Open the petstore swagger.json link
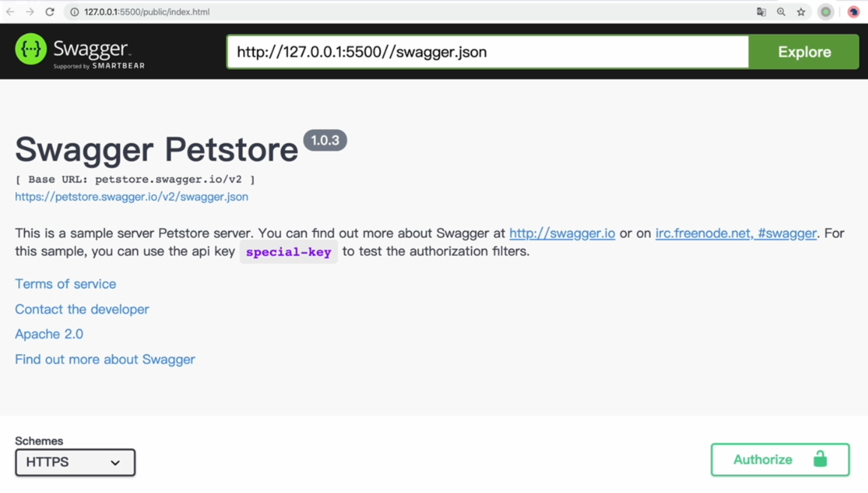The image size is (868, 493). click(131, 197)
